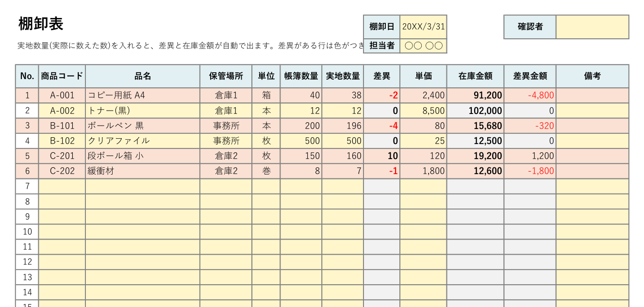The height and width of the screenshot is (307, 644).
Task: Select product code A-001 cell
Action: click(x=62, y=96)
